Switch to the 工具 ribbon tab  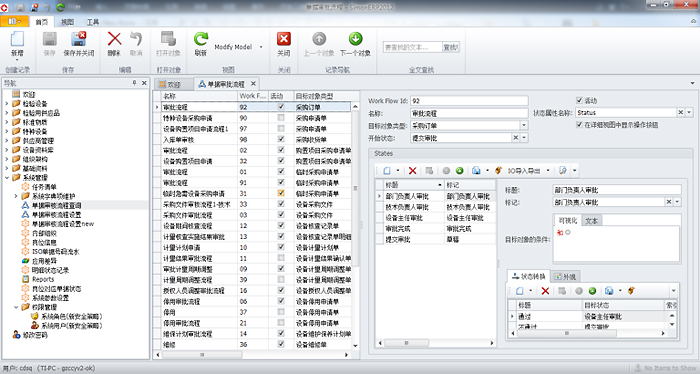93,22
